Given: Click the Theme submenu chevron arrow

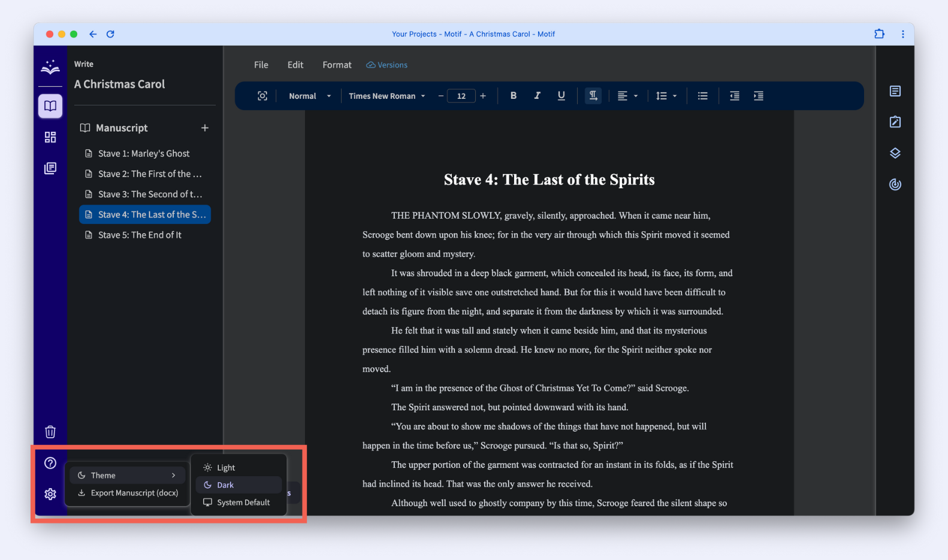Looking at the screenshot, I should (x=174, y=476).
